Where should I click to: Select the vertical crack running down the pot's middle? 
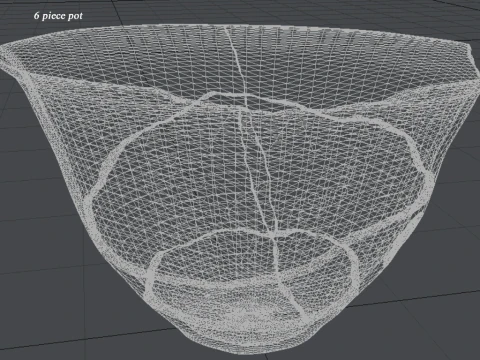(257, 167)
